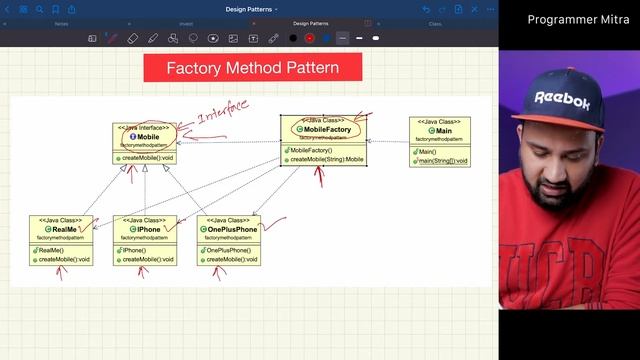This screenshot has width=640, height=360.
Task: Open the Elements sticker tool
Action: 213,38
